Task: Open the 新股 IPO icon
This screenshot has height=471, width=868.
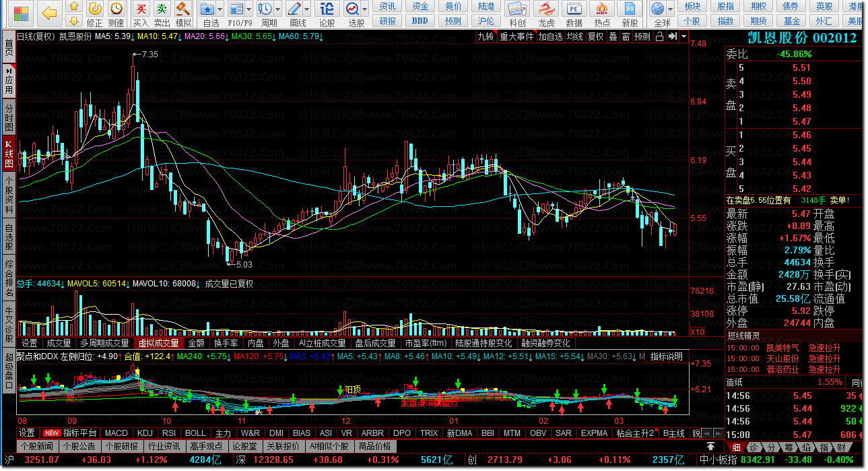Action: (x=630, y=9)
